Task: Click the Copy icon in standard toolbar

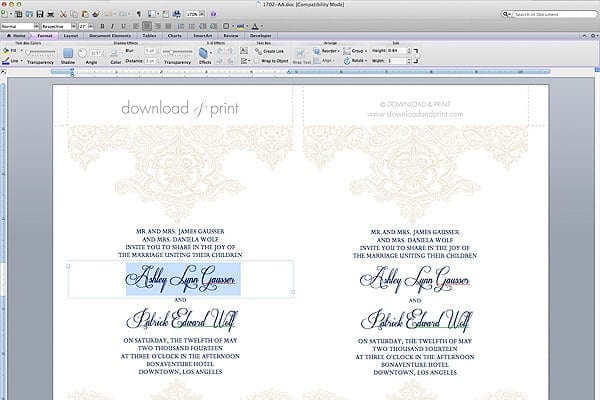Action: pos(74,14)
